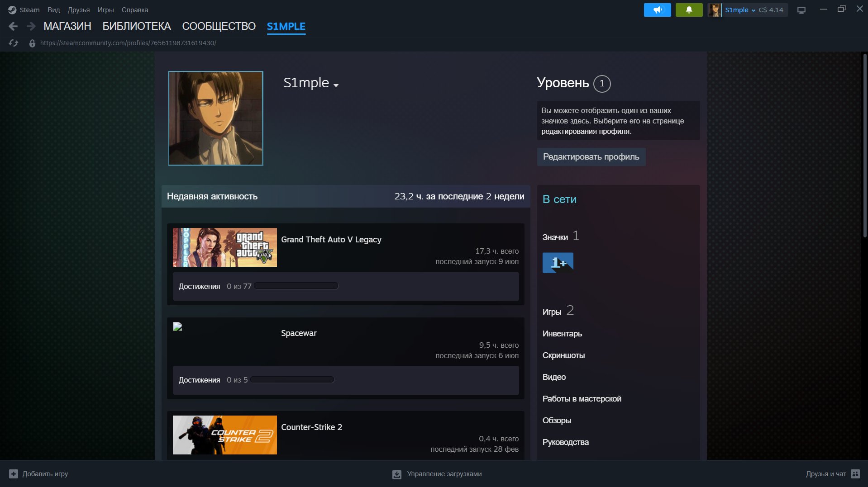Click the Steam logo icon in menu bar
Image resolution: width=868 pixels, height=487 pixels.
(12, 10)
